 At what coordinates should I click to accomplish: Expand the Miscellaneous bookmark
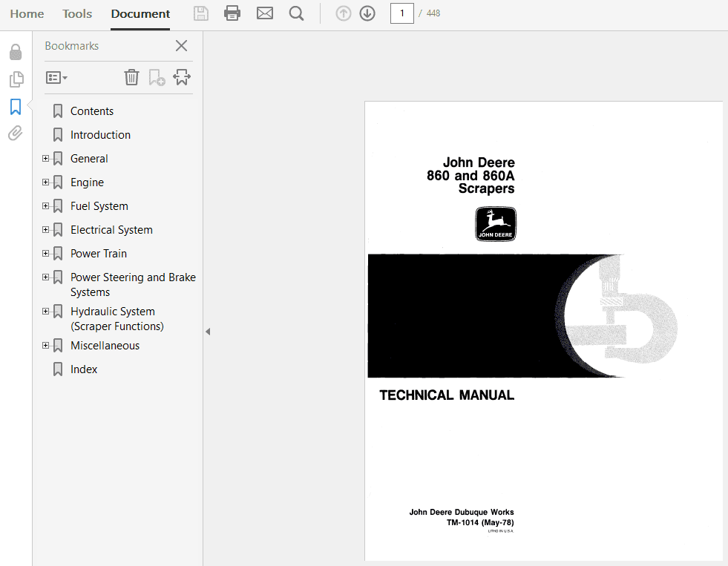pos(45,345)
